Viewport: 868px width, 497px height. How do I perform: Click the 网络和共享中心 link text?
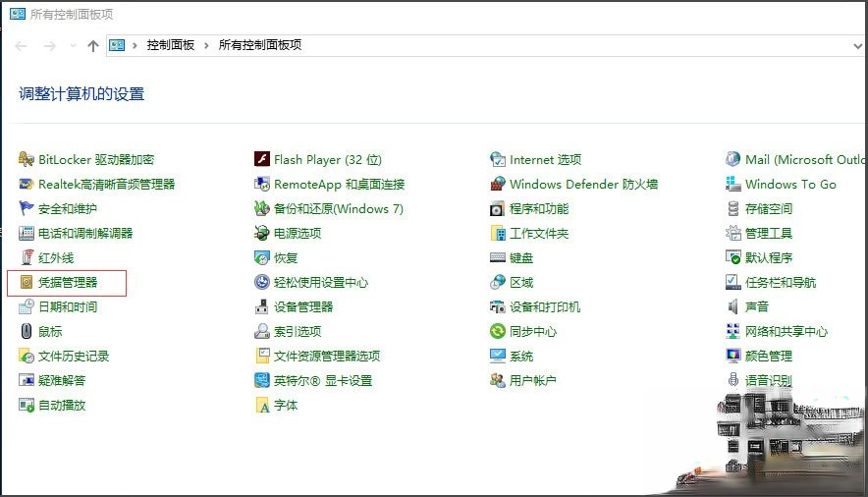point(787,332)
